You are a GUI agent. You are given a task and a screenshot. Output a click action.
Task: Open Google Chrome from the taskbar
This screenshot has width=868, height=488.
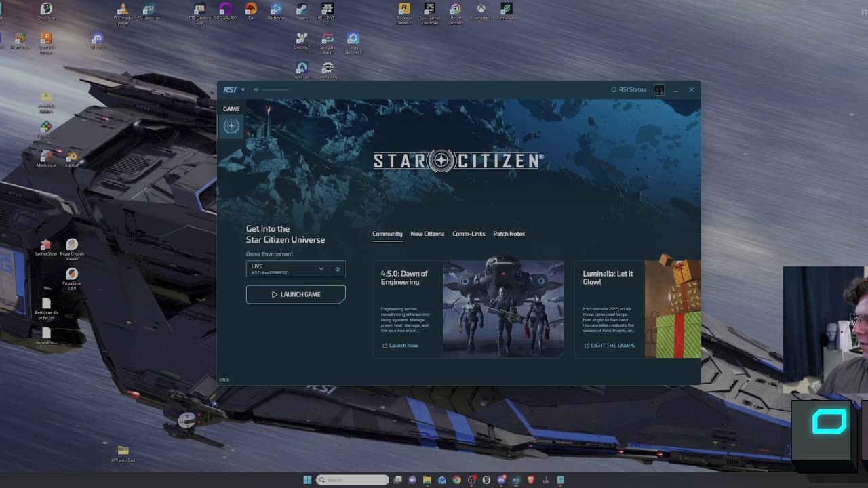(457, 480)
